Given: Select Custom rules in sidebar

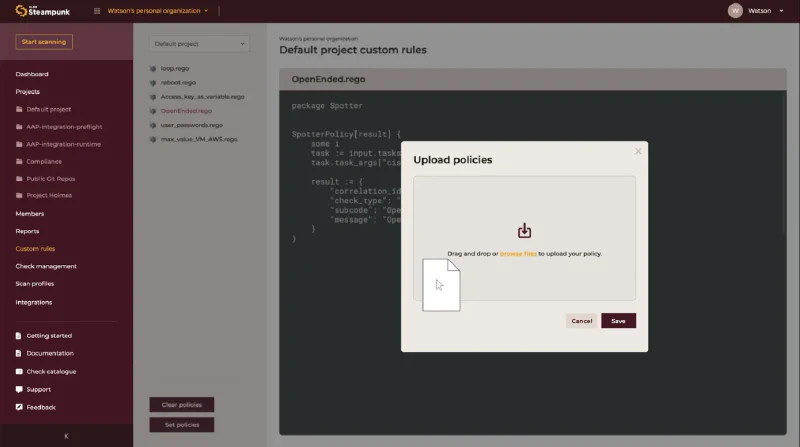Looking at the screenshot, I should coord(35,249).
